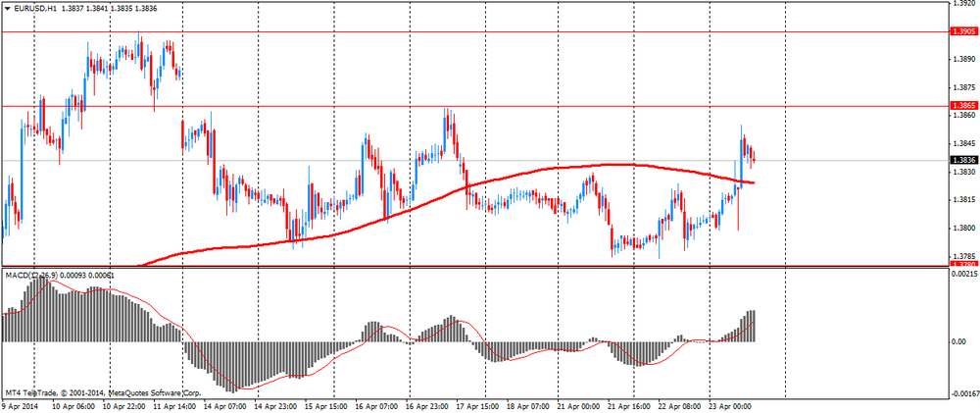
Task: Click the gray 1.3836 current price label
Action: point(963,161)
